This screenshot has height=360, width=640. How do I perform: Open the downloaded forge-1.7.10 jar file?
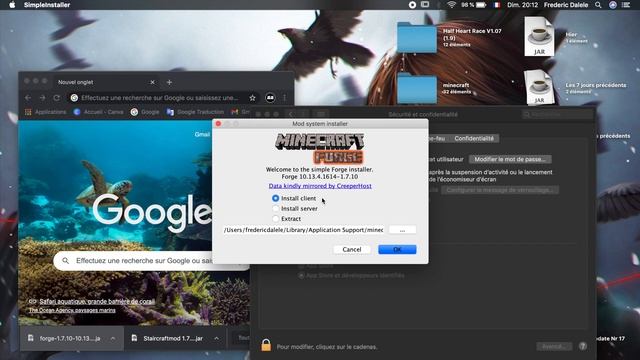point(64,338)
